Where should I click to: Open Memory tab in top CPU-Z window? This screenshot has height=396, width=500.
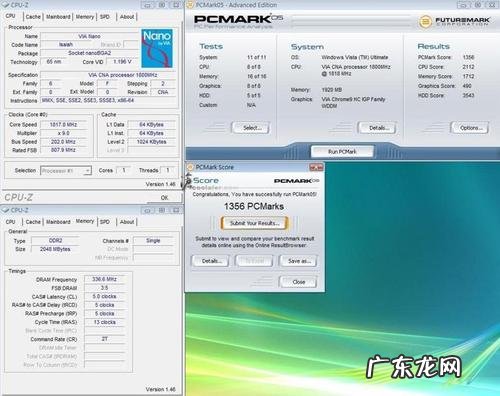pos(85,17)
